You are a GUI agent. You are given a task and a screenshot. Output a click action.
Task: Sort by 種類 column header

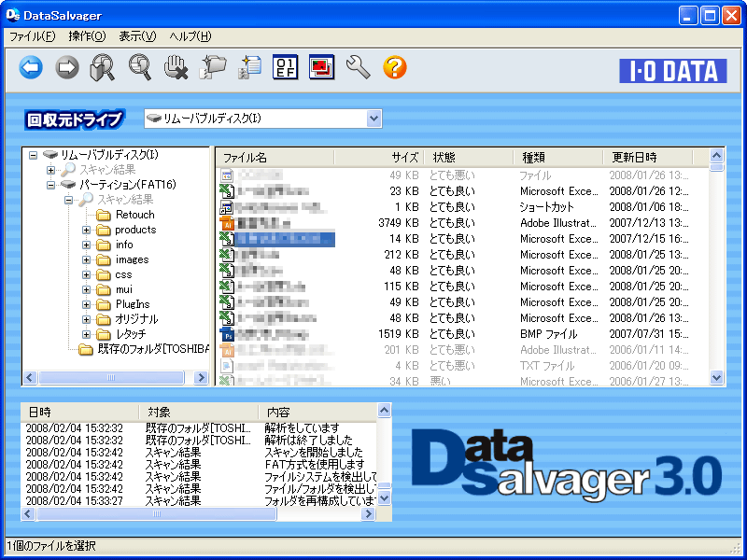click(557, 157)
